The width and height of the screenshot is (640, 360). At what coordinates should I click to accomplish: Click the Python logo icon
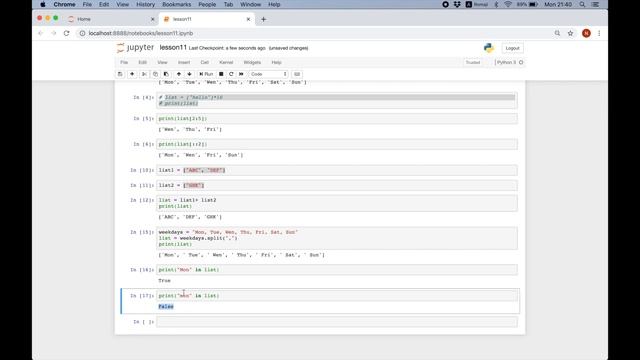[x=489, y=48]
